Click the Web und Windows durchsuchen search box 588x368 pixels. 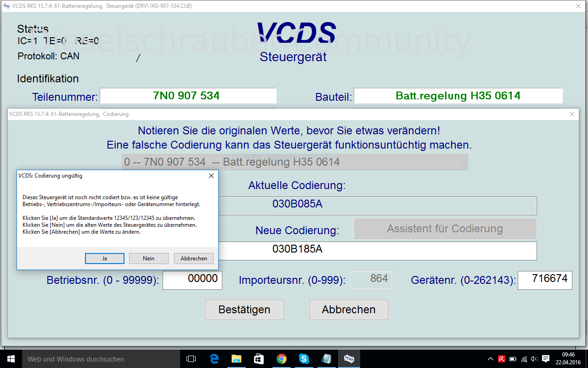(101, 359)
